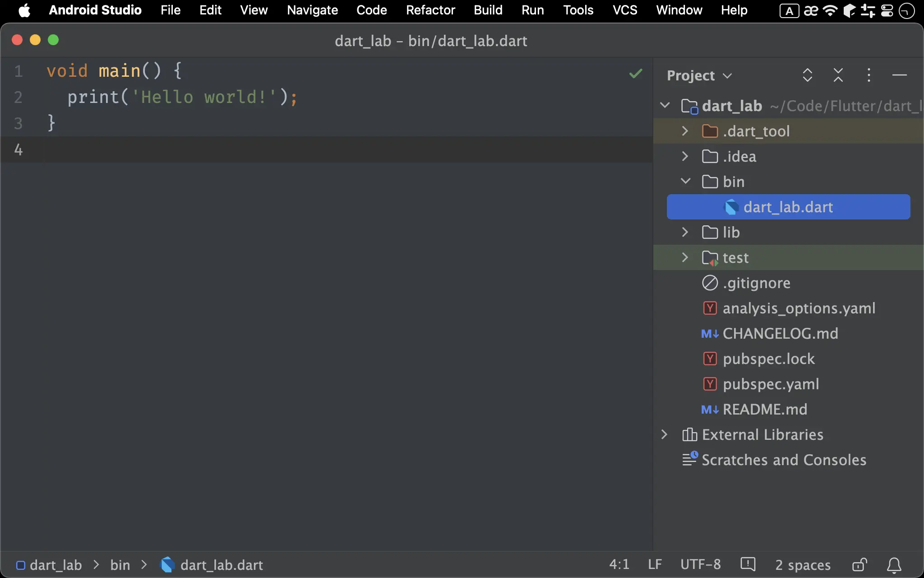Click the .dart_tool folder icon
The image size is (924, 578).
click(710, 131)
